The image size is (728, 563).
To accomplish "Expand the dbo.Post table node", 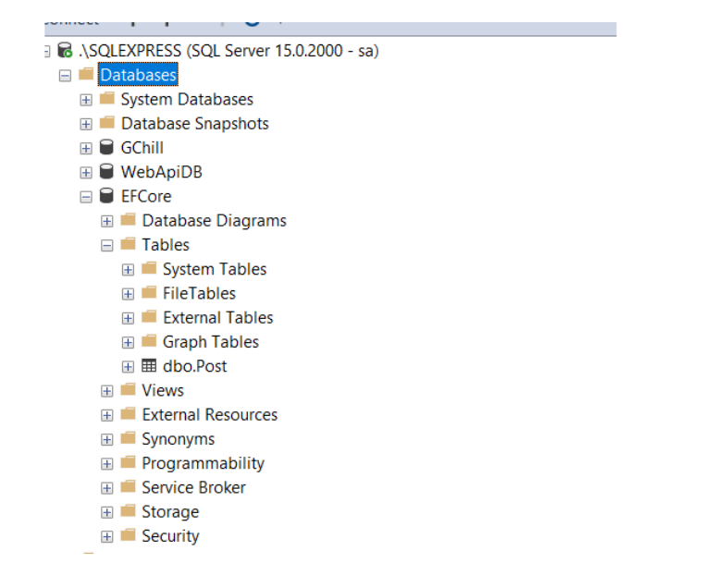I will 128,367.
